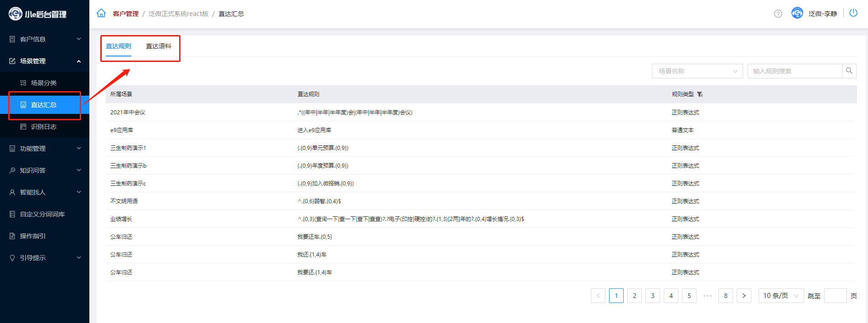Viewport: 868px width, 323px height.
Task: Click the 我要还车.{0,5} rule cell
Action: tap(315, 237)
